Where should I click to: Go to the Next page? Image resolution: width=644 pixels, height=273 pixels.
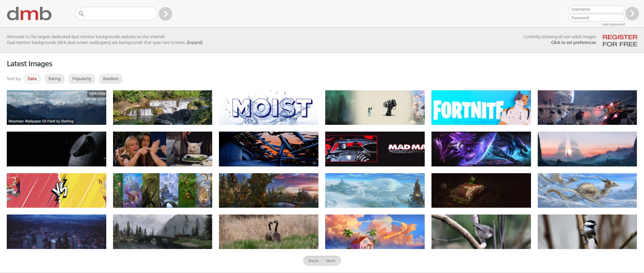(331, 261)
